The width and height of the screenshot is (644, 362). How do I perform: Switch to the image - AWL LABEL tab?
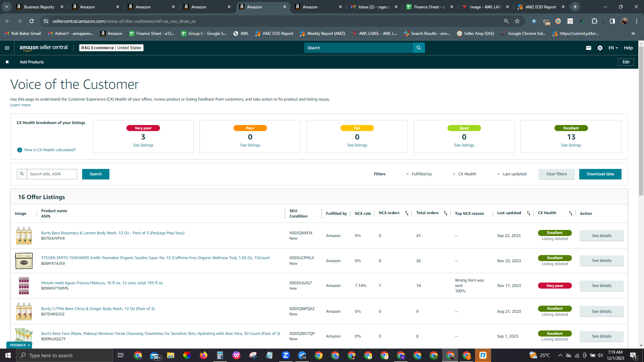click(485, 7)
